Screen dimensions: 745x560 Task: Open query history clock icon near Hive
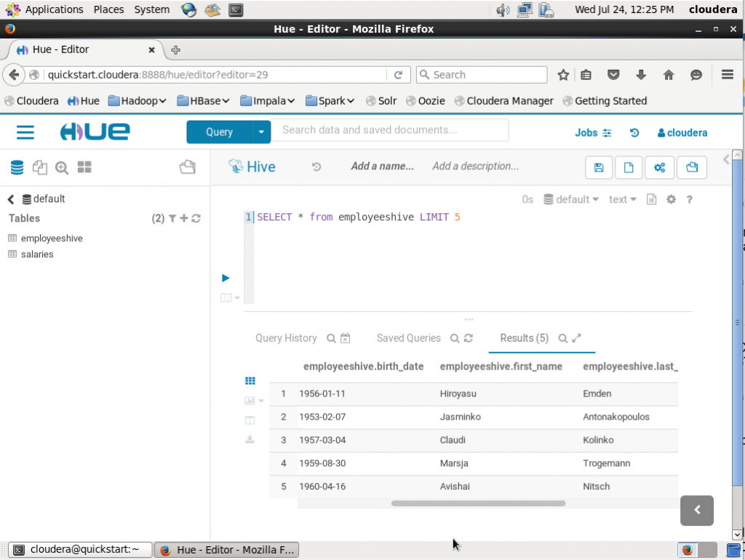[316, 167]
